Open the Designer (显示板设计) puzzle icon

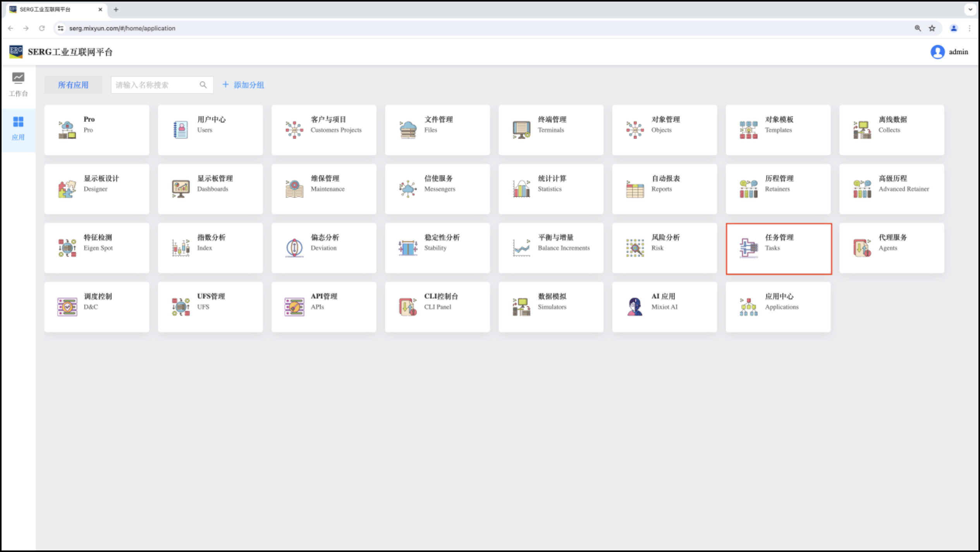pos(67,189)
